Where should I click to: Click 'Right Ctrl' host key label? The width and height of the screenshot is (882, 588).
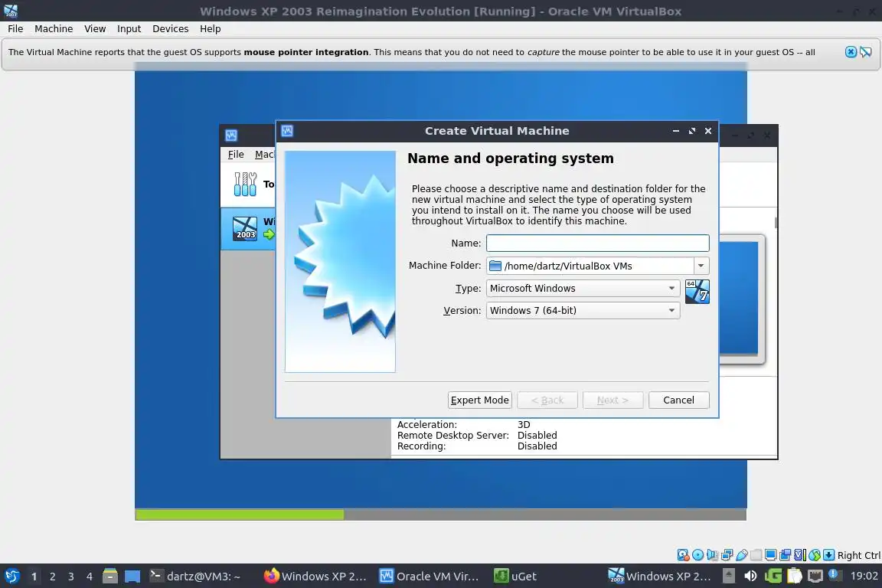tap(859, 555)
